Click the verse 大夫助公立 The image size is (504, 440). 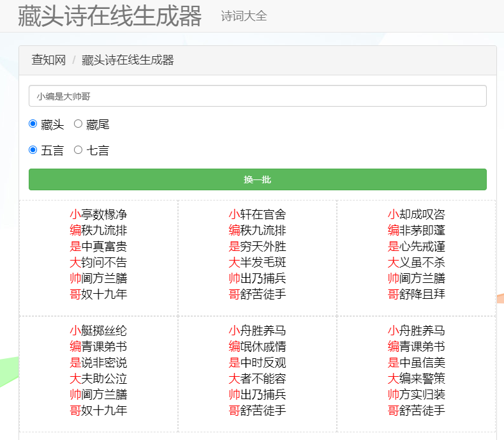tap(98, 379)
